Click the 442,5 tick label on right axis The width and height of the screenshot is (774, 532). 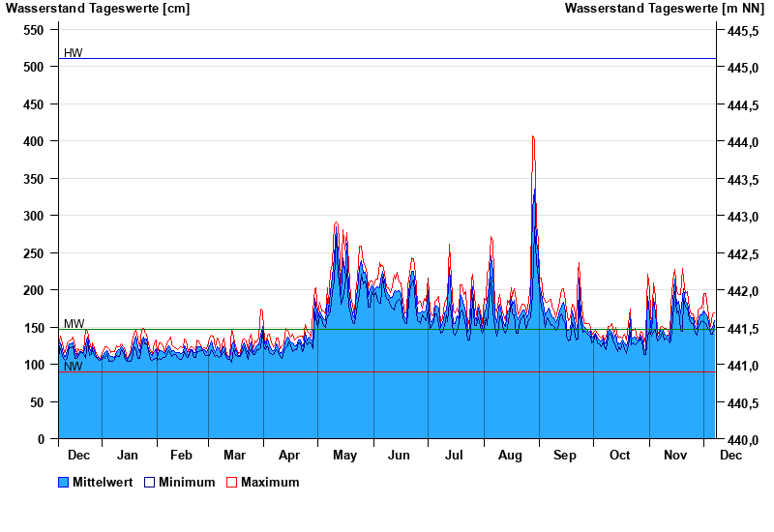741,254
